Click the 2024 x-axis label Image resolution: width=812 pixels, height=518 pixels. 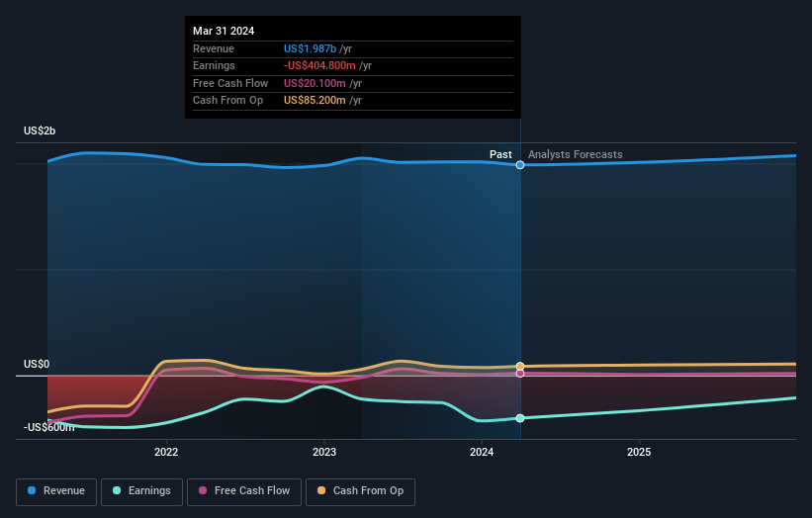[482, 452]
